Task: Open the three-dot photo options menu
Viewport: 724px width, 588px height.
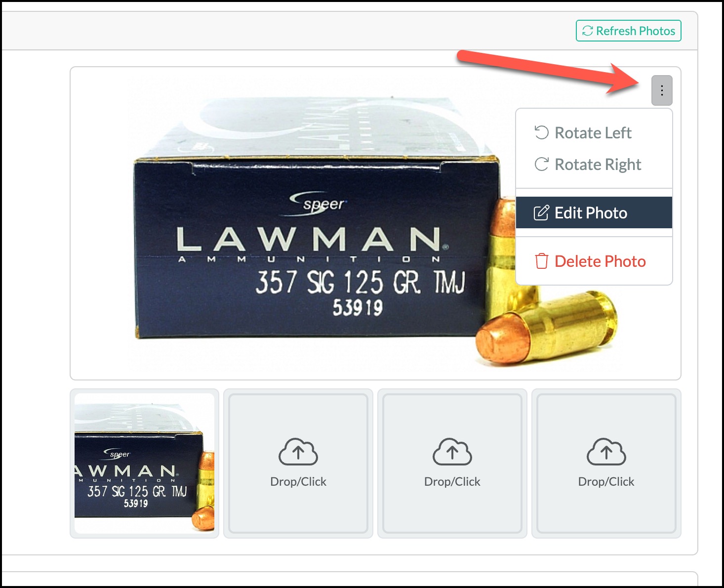Action: [662, 90]
